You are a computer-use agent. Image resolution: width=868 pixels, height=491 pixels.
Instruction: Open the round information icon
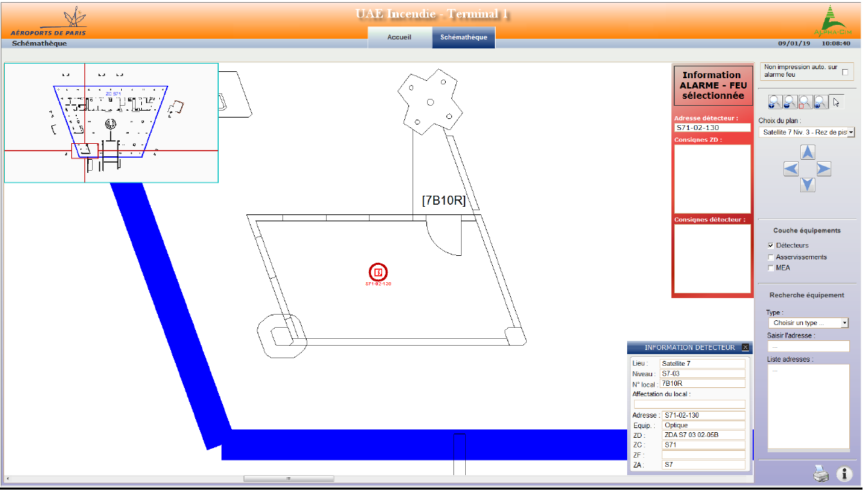point(844,474)
